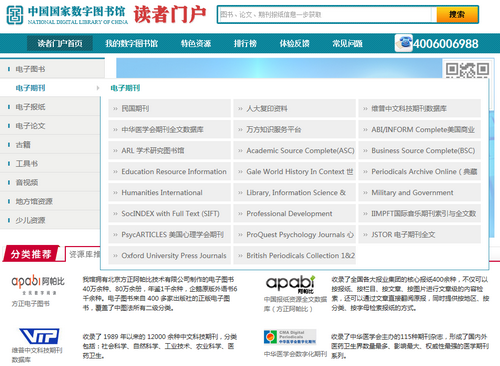
Task: Open British Periodicals Collection 1&2 link
Action: [x=294, y=255]
